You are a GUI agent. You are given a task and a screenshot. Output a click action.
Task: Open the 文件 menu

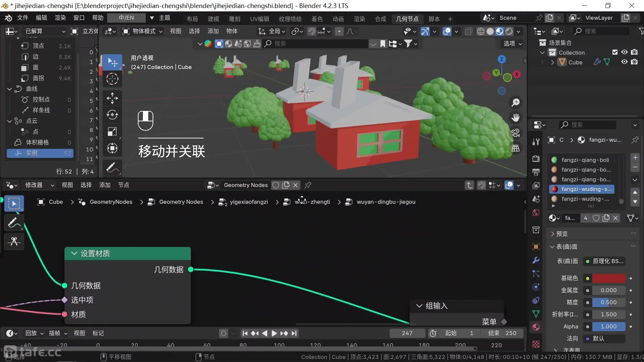tap(22, 18)
